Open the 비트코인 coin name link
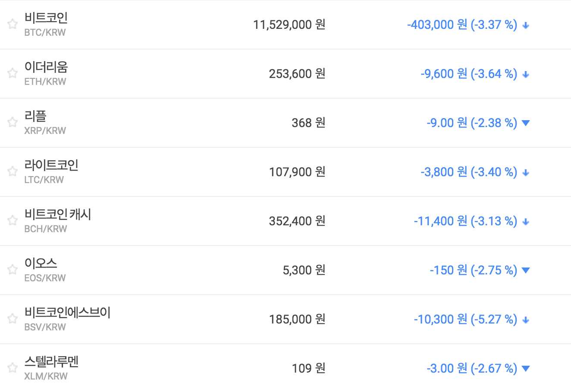This screenshot has width=571, height=392. 46,18
